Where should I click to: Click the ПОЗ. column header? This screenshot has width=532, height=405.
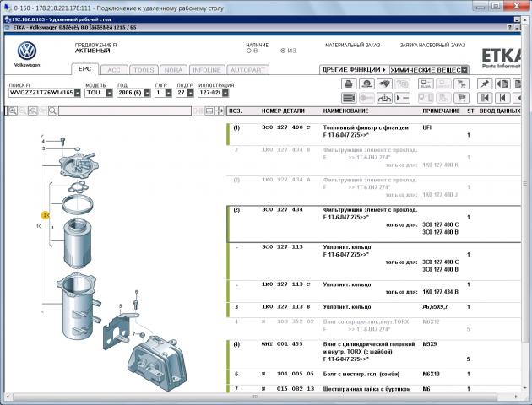point(236,111)
